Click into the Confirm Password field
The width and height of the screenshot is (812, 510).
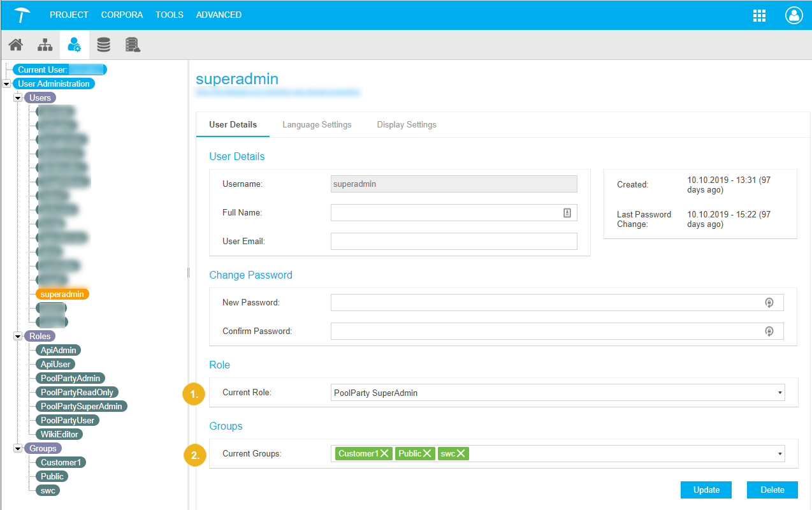coord(557,331)
